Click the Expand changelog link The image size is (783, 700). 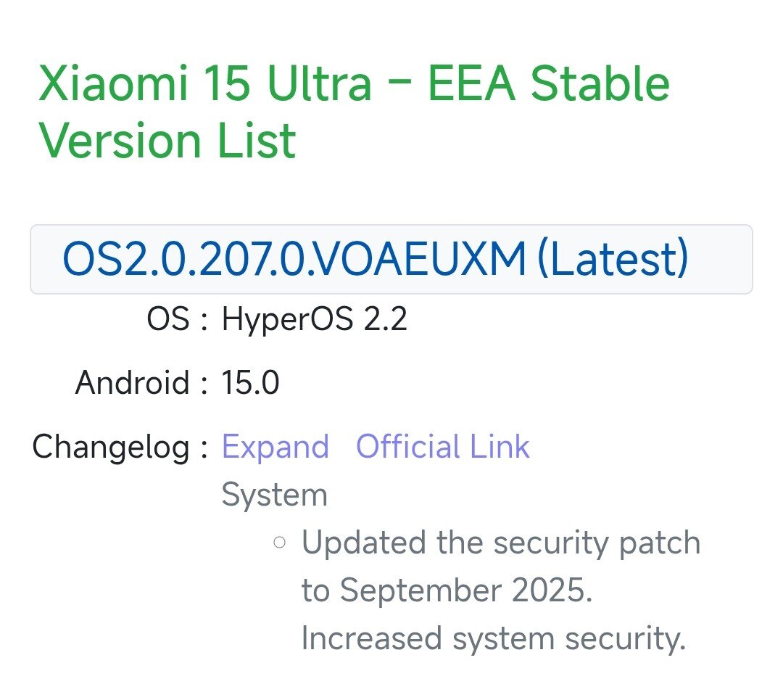pyautogui.click(x=275, y=446)
